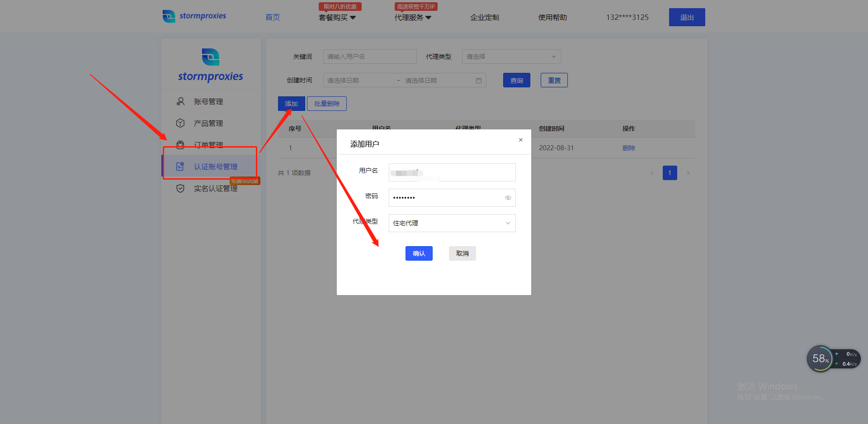Image resolution: width=868 pixels, height=424 pixels.
Task: Open the 住宅代理 proxy type dropdown
Action: 452,223
